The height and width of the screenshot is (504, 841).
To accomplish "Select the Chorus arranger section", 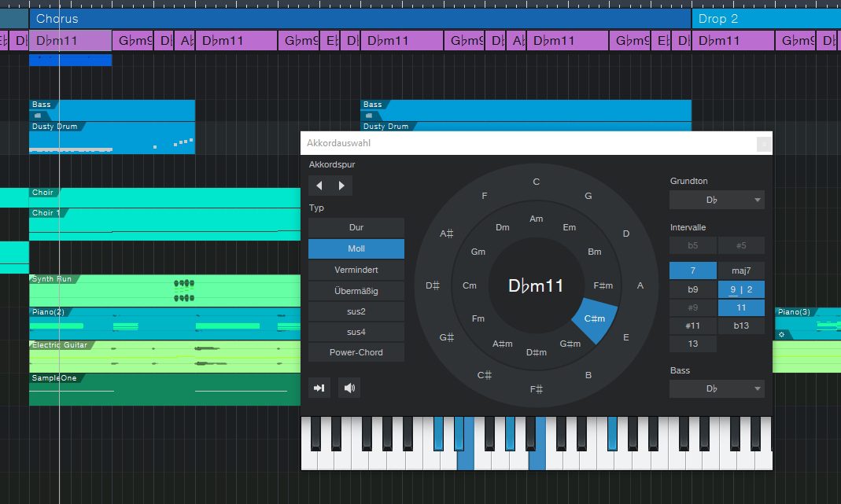I will tap(315, 19).
